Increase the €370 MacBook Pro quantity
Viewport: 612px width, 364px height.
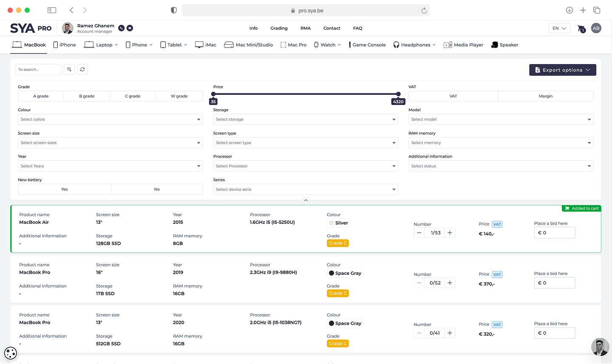(450, 283)
